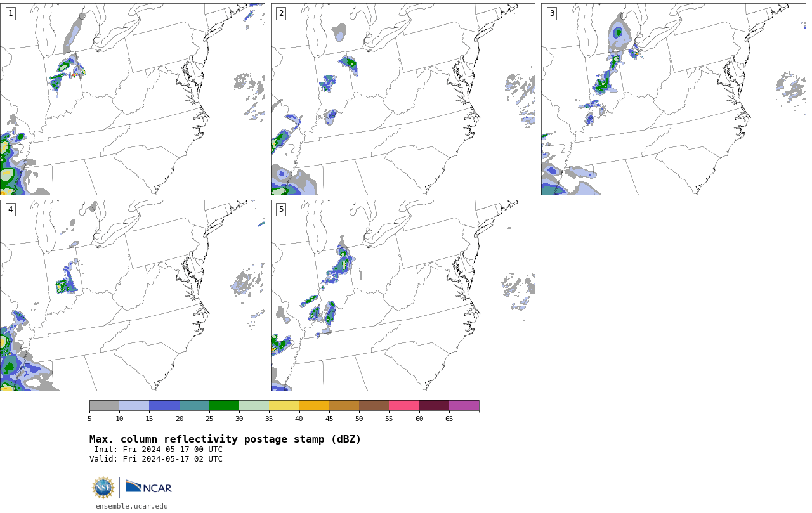Click the teal 20-25 dBZ swatch

(194, 406)
